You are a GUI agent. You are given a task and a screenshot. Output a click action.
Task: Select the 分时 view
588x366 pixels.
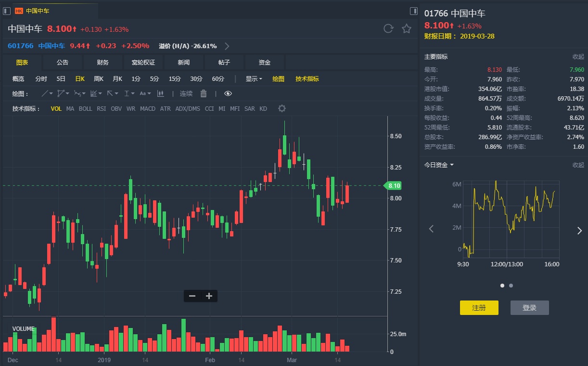[x=41, y=79]
